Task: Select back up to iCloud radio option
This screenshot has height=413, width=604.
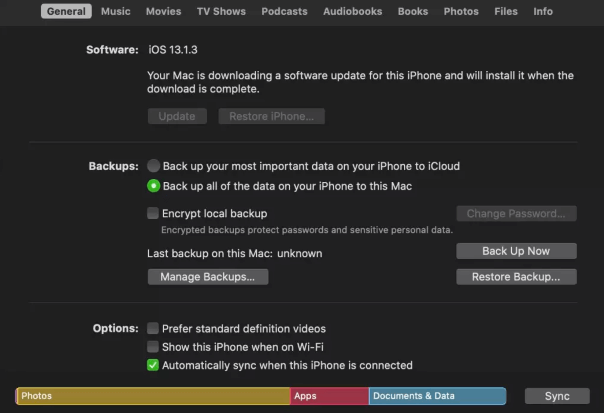Action: coord(153,166)
